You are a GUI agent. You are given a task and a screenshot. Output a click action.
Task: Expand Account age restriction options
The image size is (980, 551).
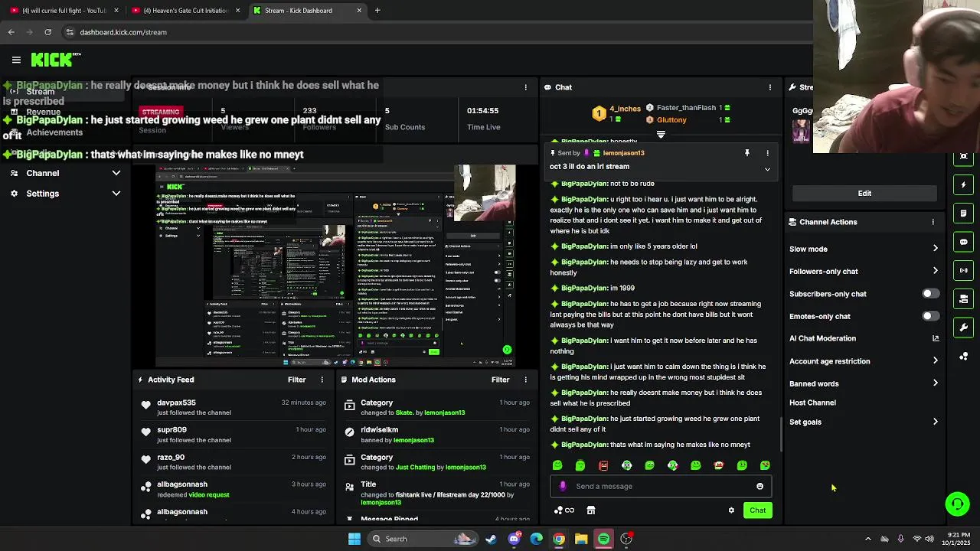(x=935, y=360)
